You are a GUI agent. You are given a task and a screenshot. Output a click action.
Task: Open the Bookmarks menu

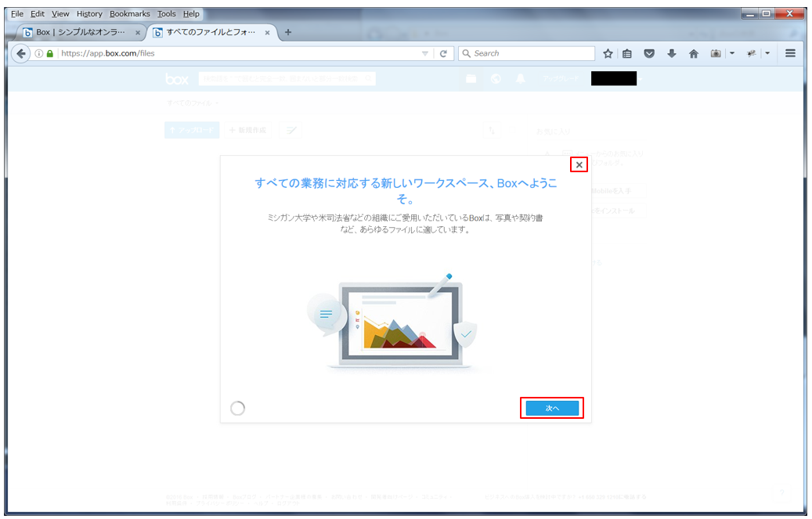pos(129,14)
